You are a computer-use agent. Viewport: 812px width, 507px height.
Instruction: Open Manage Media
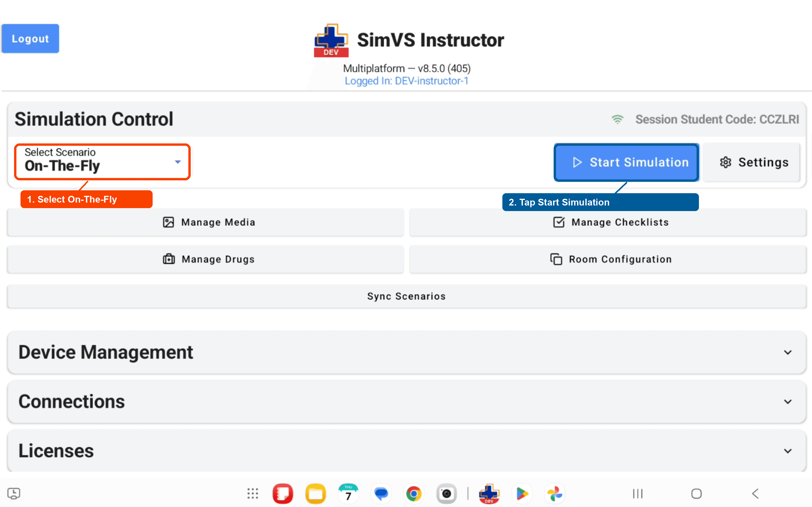tap(206, 222)
